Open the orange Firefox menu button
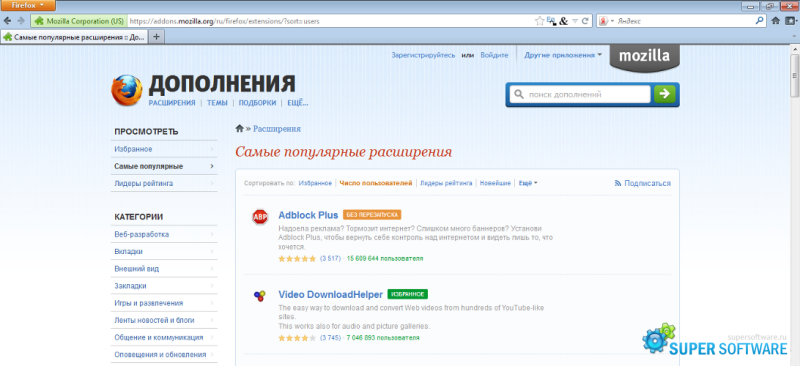The height and width of the screenshot is (366, 800). tap(28, 6)
